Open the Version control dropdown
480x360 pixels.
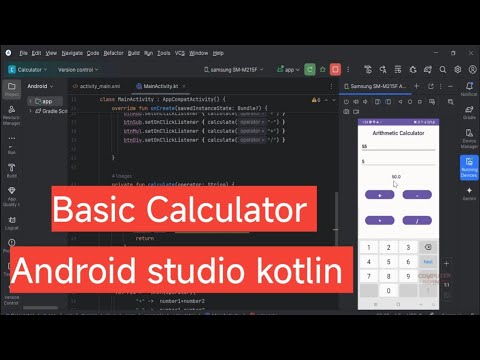78,69
